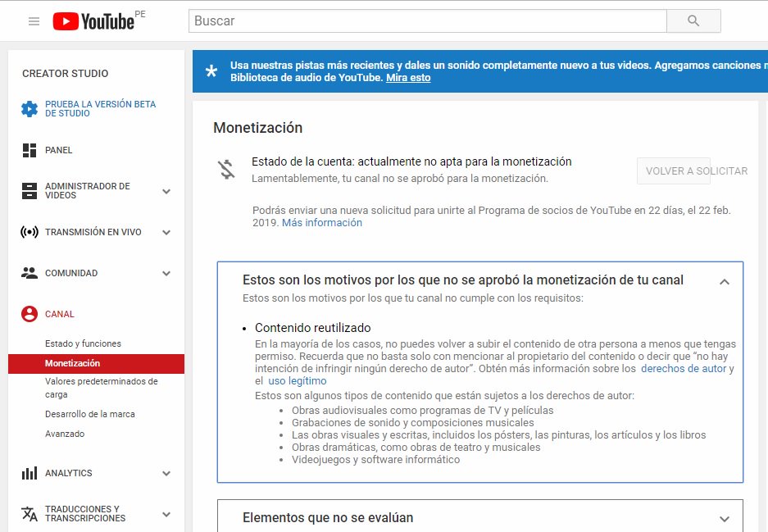Click the Monetización page heading
This screenshot has height=532, width=768.
pos(257,128)
